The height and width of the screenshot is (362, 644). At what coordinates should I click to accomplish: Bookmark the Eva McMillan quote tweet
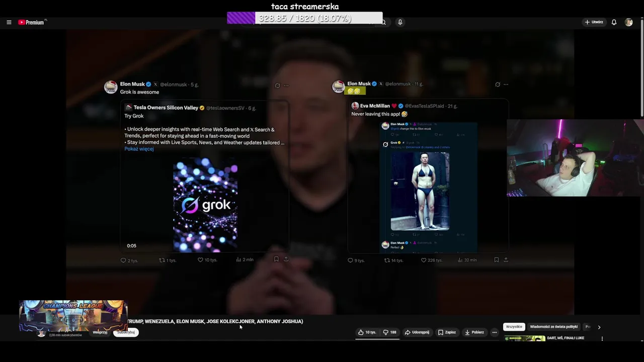pyautogui.click(x=497, y=260)
